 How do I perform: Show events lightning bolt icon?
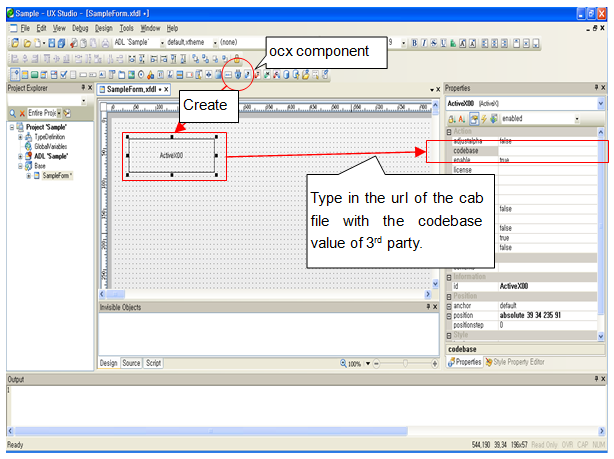pyautogui.click(x=484, y=119)
